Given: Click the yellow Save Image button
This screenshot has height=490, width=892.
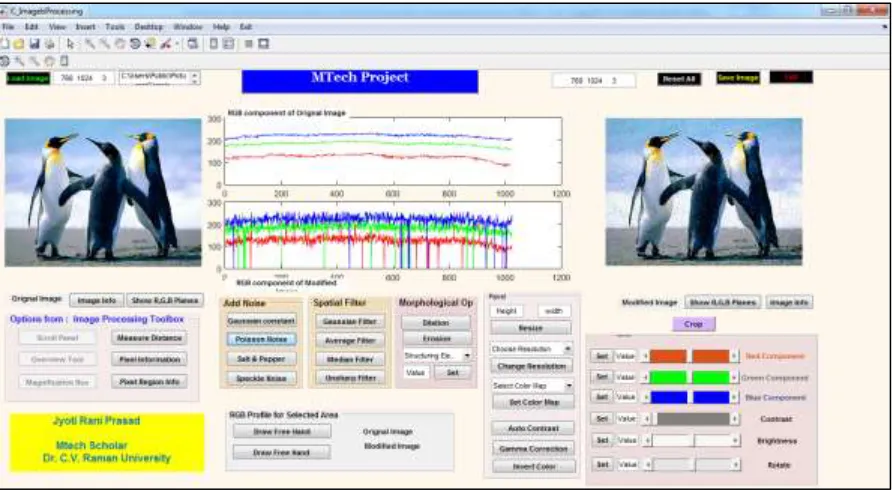Looking at the screenshot, I should (x=738, y=78).
